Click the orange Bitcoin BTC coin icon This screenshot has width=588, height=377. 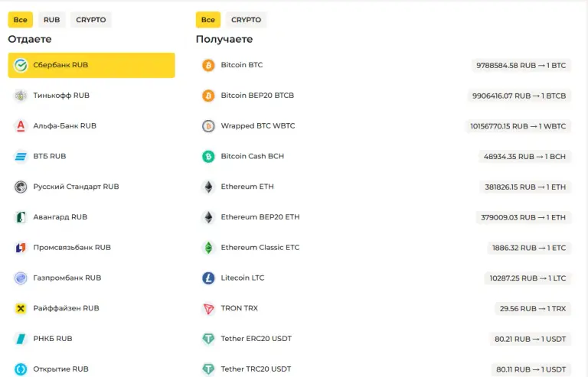coord(208,65)
